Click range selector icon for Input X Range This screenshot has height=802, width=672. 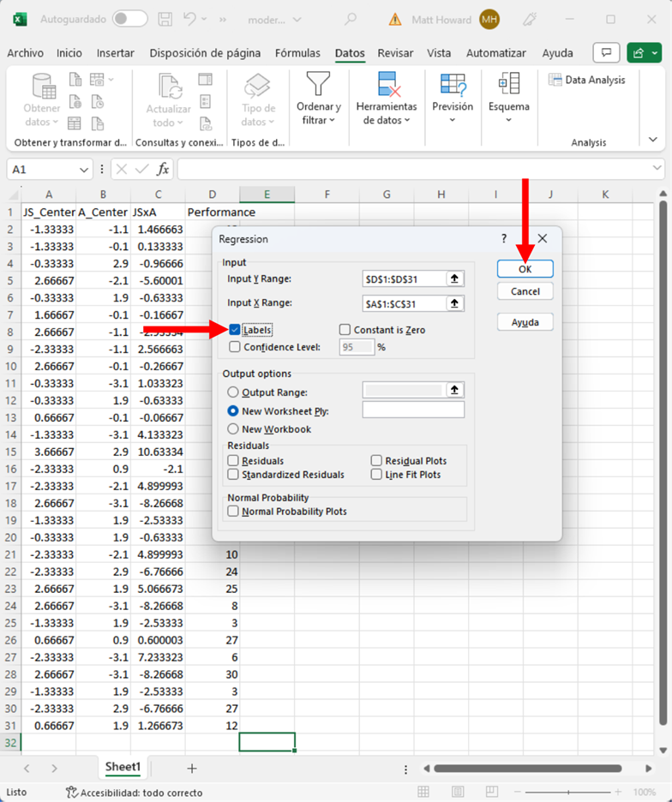pyautogui.click(x=455, y=303)
